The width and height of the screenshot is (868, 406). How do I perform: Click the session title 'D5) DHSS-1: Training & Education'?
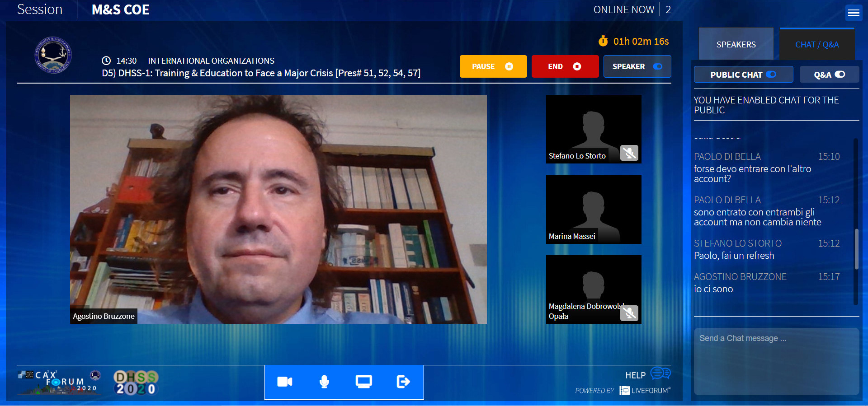coord(261,73)
